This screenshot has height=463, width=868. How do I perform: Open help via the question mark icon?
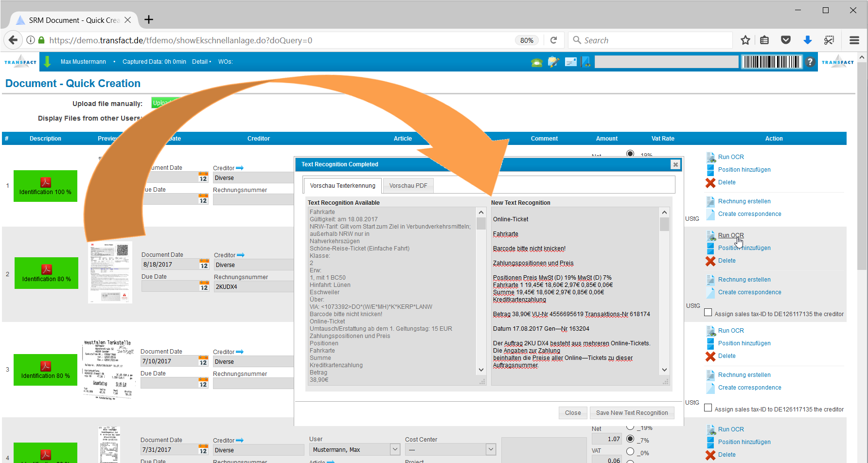(810, 62)
